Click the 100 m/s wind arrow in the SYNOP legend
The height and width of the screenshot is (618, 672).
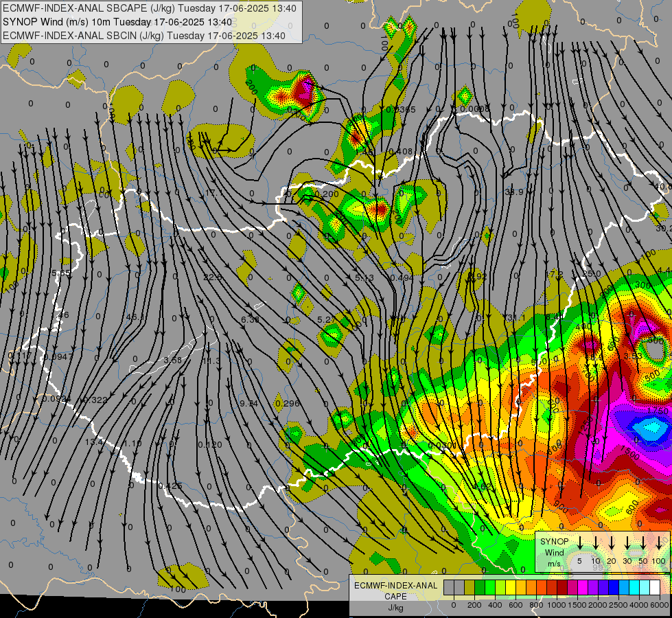[659, 542]
